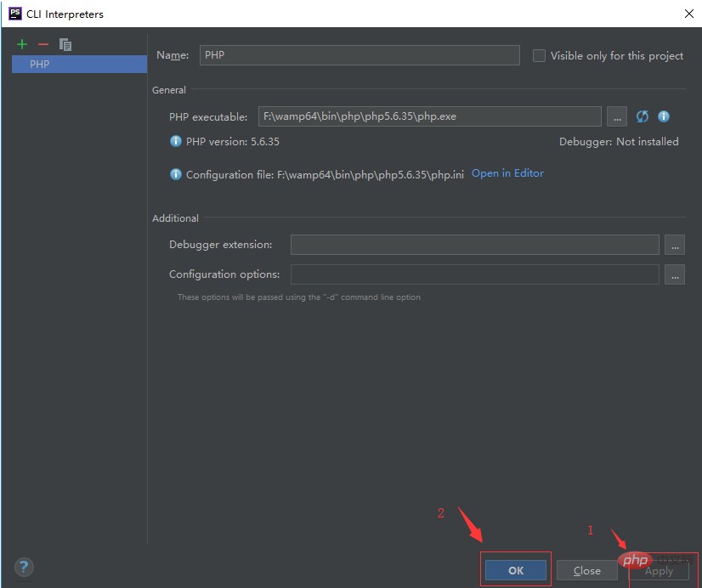Open help with the question mark icon
This screenshot has height=588, width=702.
coord(24,568)
